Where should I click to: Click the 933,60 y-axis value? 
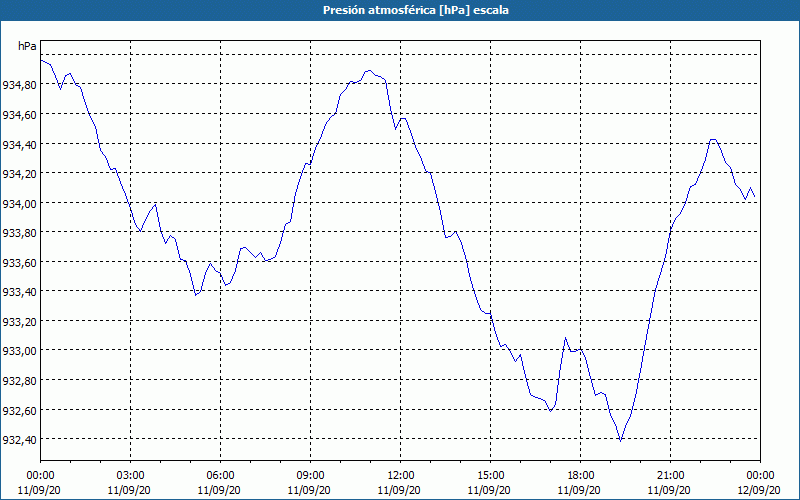pos(20,262)
